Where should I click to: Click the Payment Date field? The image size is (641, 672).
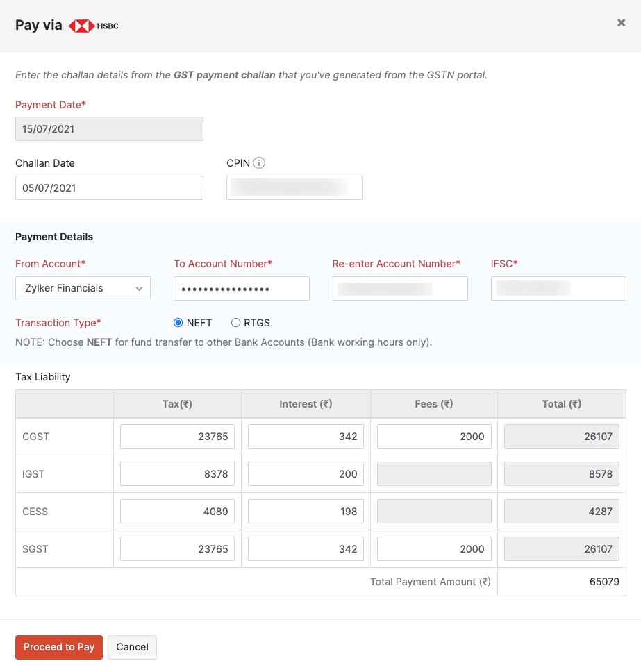pyautogui.click(x=109, y=129)
